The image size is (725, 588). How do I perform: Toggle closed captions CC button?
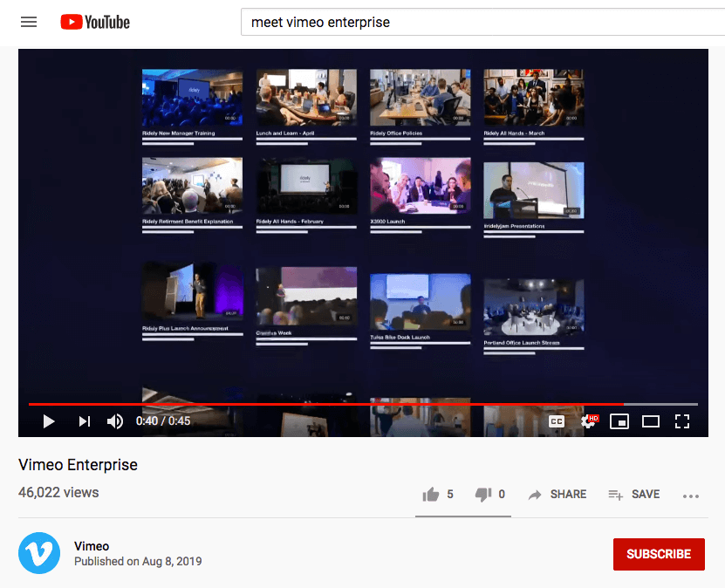click(x=557, y=421)
